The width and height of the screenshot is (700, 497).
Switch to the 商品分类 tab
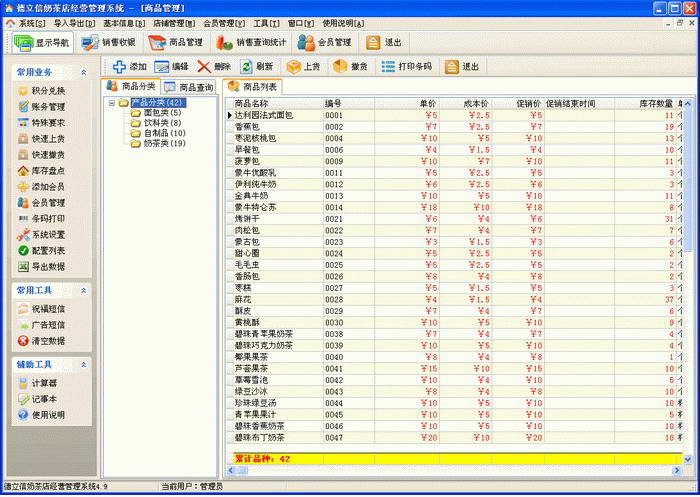tap(131, 86)
